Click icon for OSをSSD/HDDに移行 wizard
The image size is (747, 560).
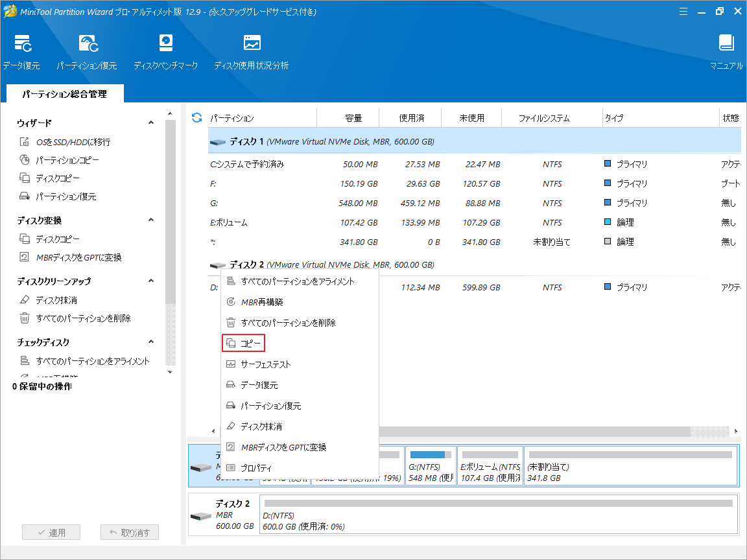pyautogui.click(x=24, y=142)
